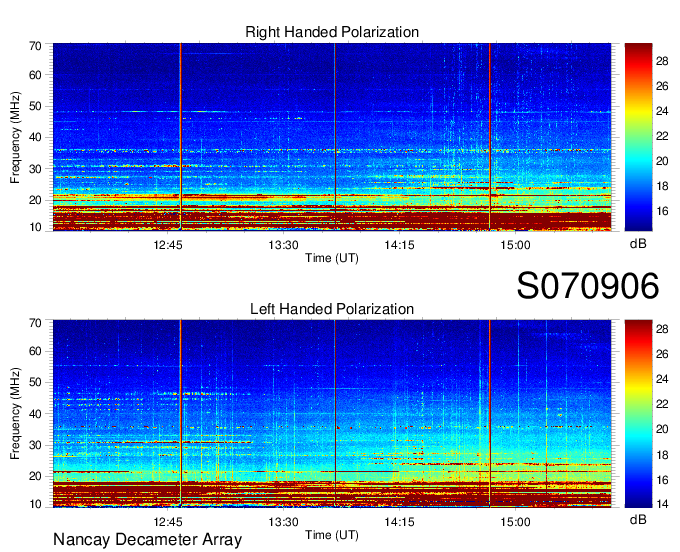Click the dark vertical line after 13:30 in Left Handed plot
This screenshot has height=552, width=680.
tap(335, 414)
